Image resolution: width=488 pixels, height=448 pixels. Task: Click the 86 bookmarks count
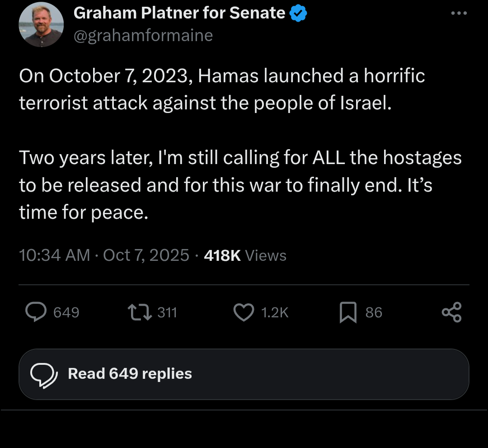coord(374,312)
